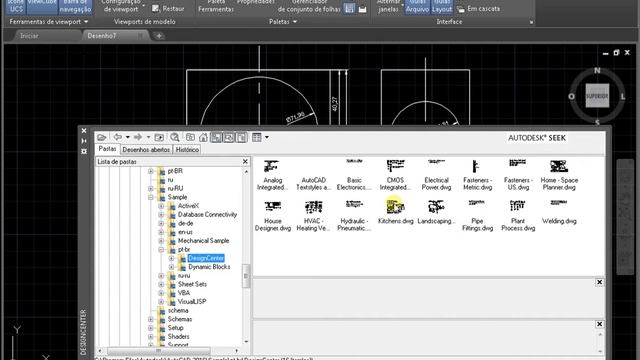Select Shaders folder in tree
The width and height of the screenshot is (640, 360).
point(178,337)
